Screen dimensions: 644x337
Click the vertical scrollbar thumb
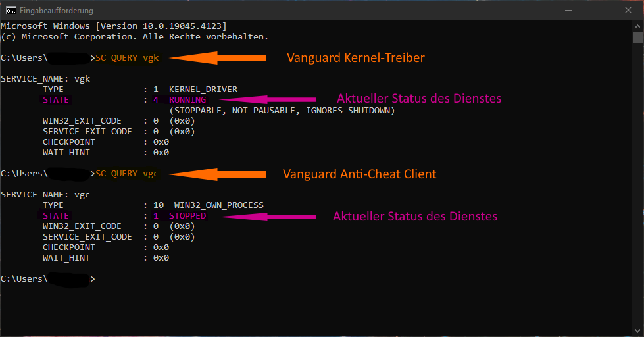pyautogui.click(x=637, y=37)
